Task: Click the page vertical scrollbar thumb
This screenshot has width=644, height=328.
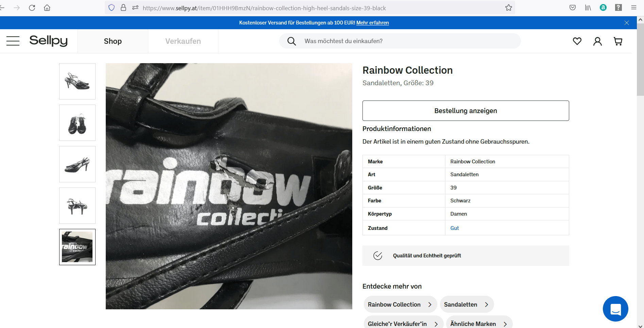Action: click(640, 59)
